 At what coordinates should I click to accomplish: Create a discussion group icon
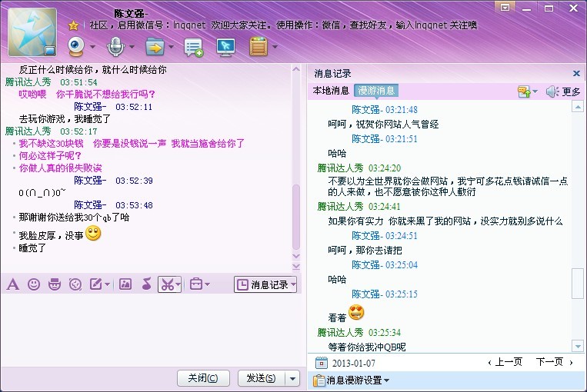(194, 47)
